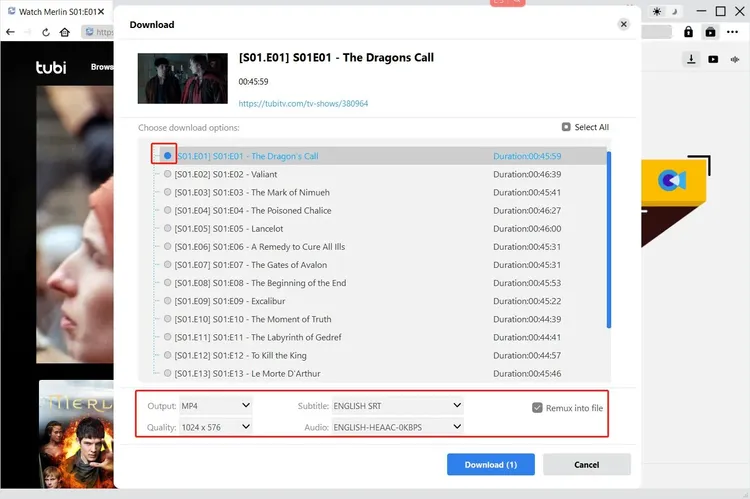Image resolution: width=750 pixels, height=499 pixels.
Task: Click the audio waveform icon
Action: click(735, 59)
